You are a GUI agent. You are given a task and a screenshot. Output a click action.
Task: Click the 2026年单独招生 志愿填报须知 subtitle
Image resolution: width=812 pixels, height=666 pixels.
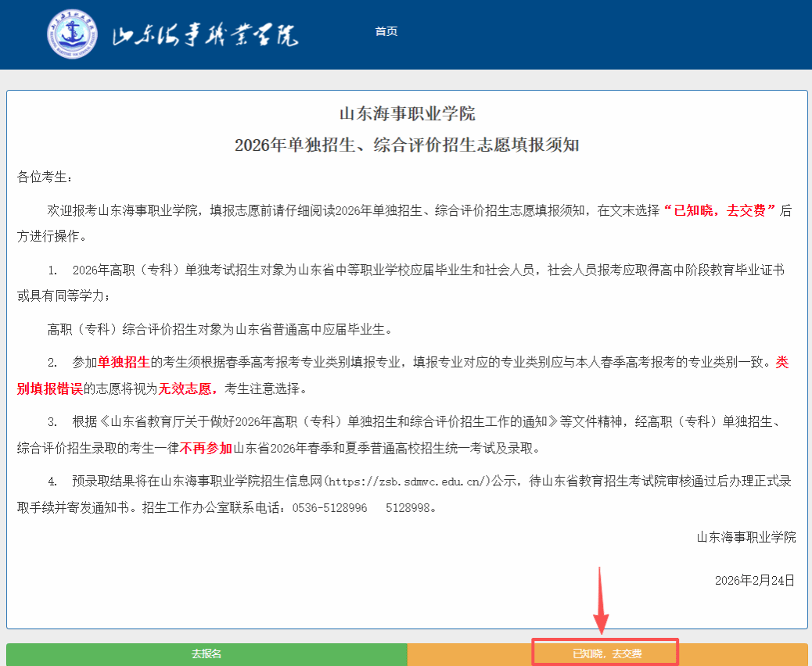tap(407, 145)
